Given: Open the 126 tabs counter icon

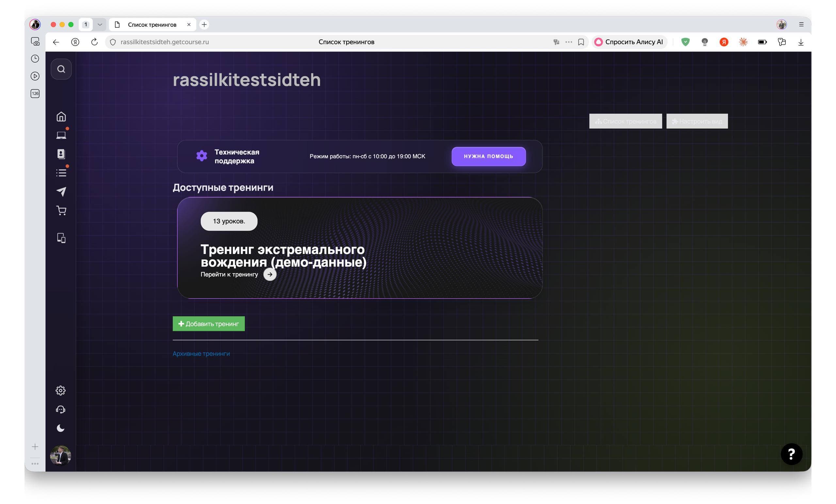Looking at the screenshot, I should tap(35, 94).
